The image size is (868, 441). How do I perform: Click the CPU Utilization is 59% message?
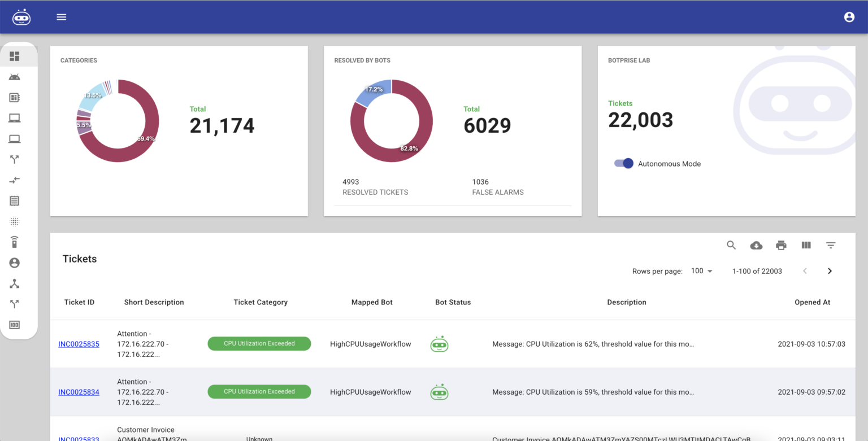tap(593, 392)
